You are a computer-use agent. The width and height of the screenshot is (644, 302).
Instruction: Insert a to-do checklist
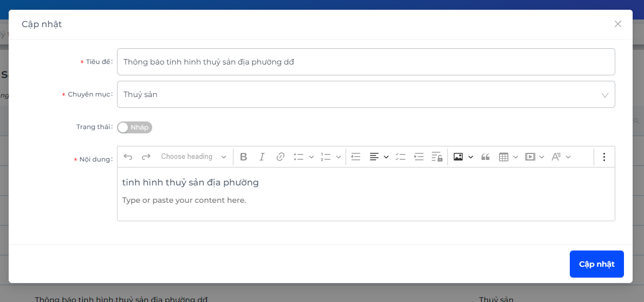click(400, 157)
